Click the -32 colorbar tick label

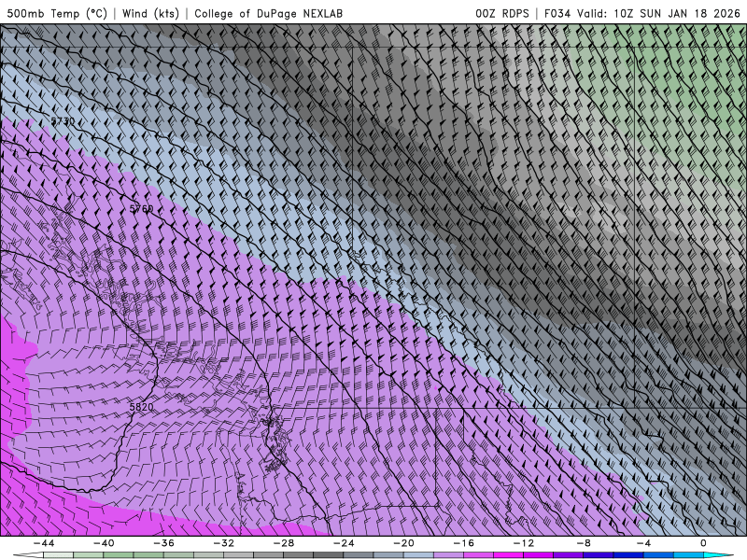(224, 543)
